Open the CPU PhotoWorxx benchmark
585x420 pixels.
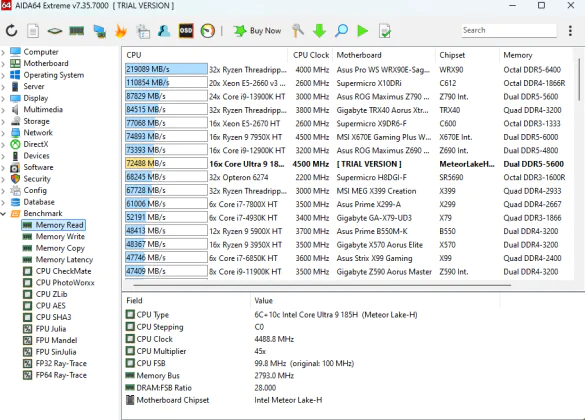point(65,283)
